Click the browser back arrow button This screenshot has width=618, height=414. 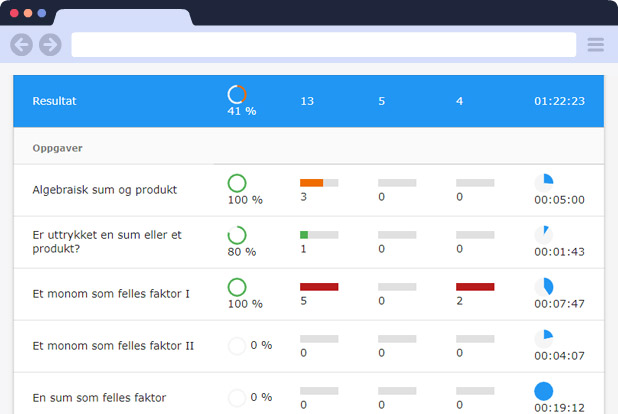pyautogui.click(x=21, y=45)
